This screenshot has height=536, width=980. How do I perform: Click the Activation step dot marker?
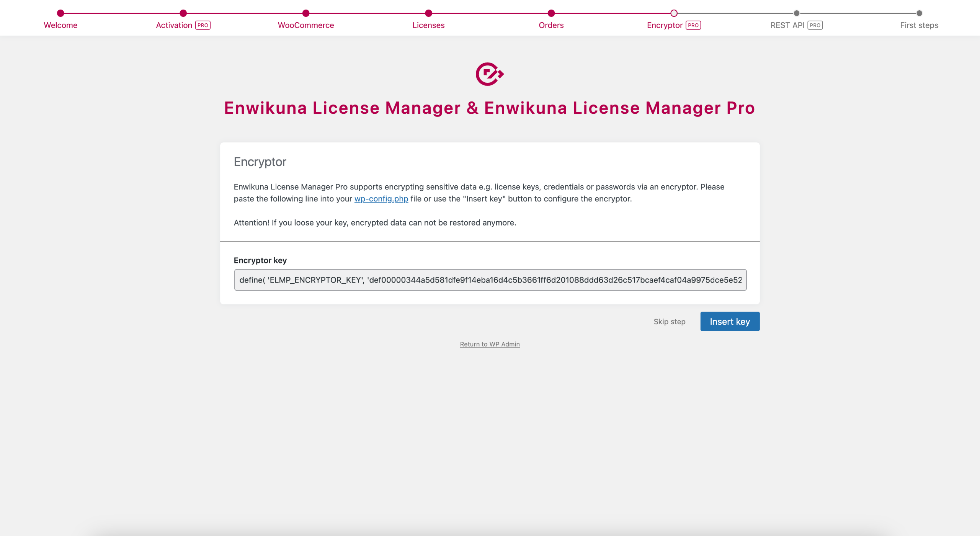point(183,13)
